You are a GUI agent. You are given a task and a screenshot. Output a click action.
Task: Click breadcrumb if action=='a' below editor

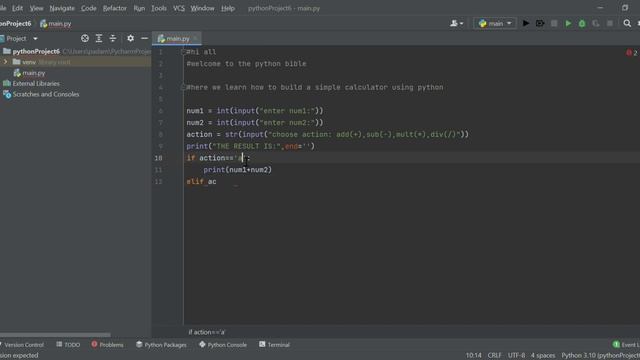pos(207,332)
